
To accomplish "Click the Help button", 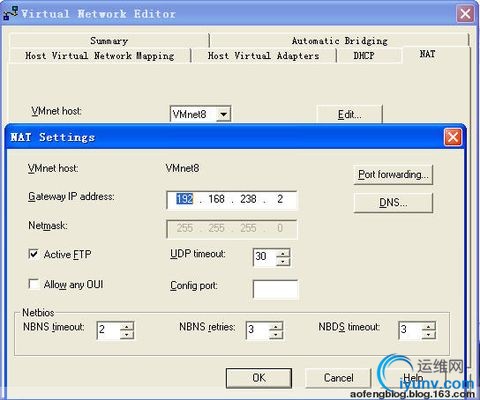I will [x=413, y=378].
